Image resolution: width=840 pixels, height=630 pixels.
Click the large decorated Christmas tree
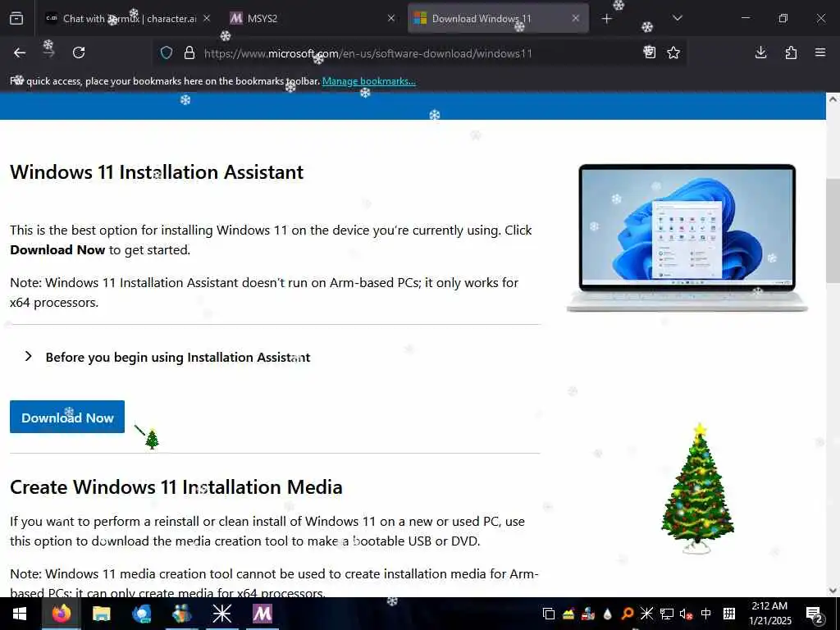click(x=697, y=489)
